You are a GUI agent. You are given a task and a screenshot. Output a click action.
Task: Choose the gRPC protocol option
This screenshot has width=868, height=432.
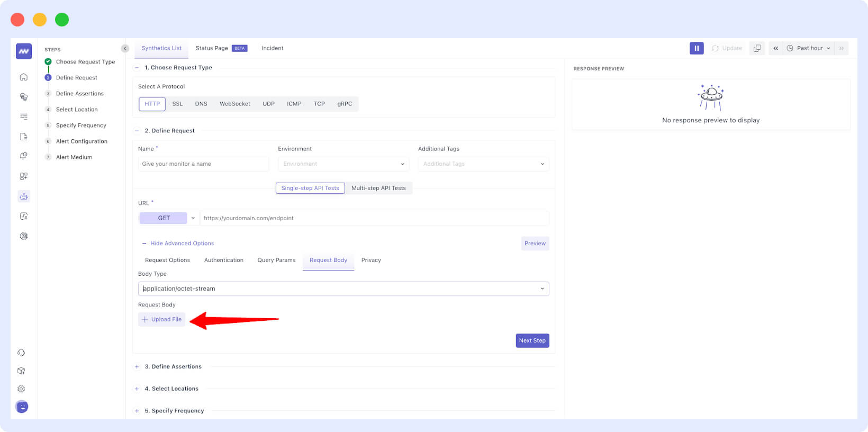345,104
